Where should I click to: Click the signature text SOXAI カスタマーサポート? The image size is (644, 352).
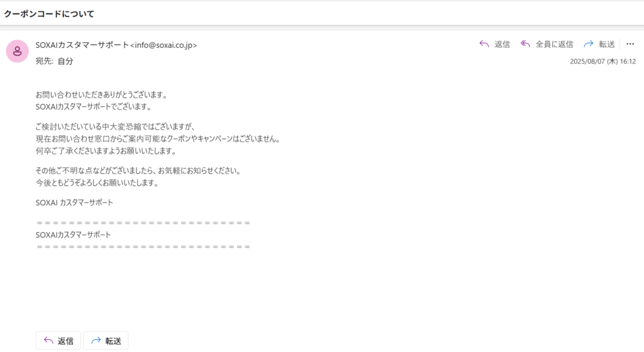(74, 203)
